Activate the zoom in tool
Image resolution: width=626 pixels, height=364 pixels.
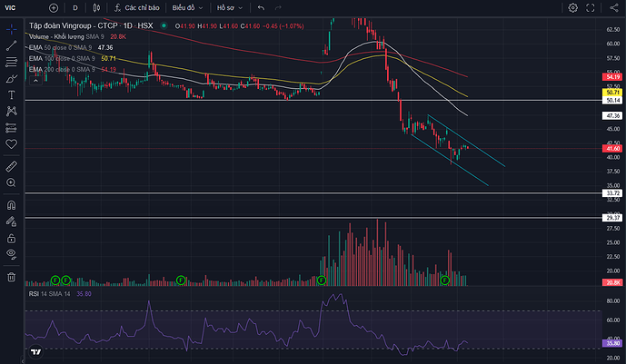[x=11, y=182]
